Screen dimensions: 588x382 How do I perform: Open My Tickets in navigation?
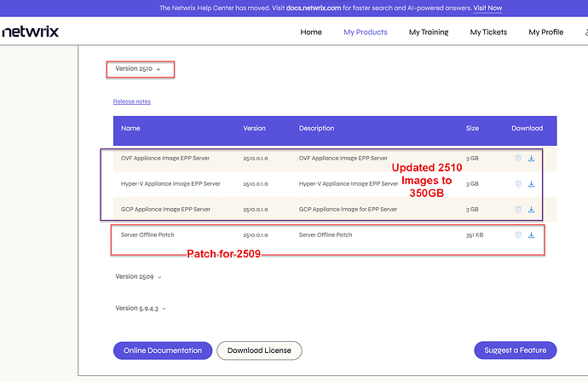488,32
